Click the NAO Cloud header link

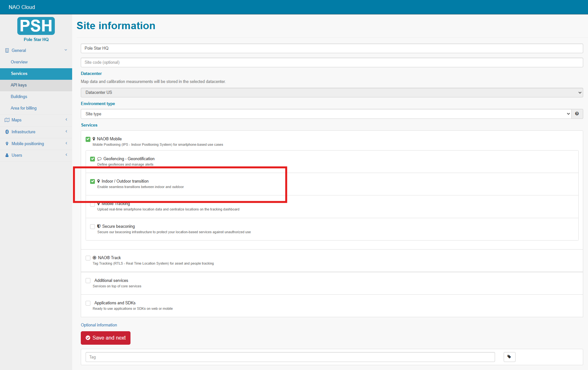(22, 7)
